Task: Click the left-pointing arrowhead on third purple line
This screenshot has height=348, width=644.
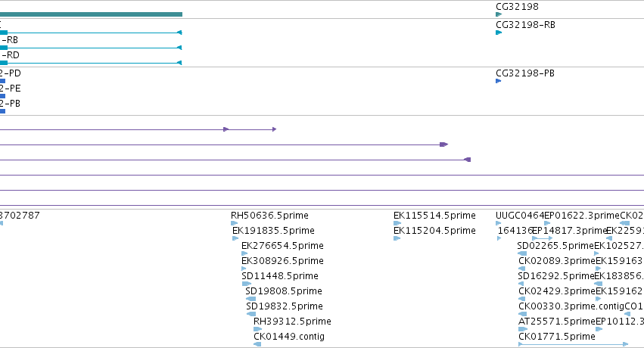Action: (x=467, y=160)
